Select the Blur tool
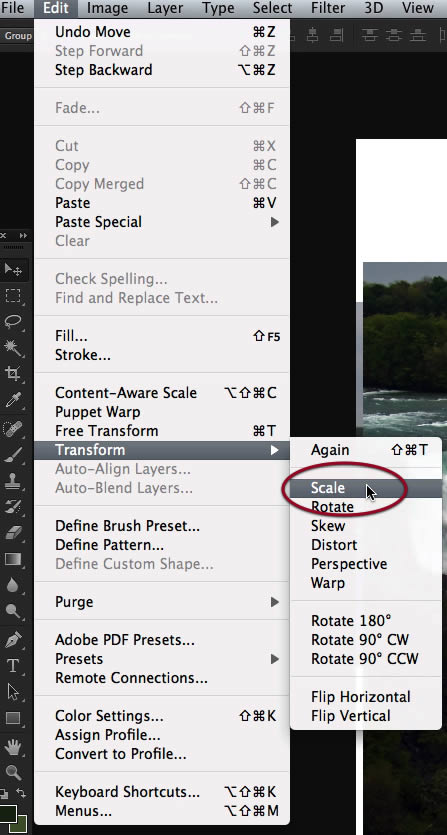Image resolution: width=447 pixels, height=835 pixels. (13, 585)
